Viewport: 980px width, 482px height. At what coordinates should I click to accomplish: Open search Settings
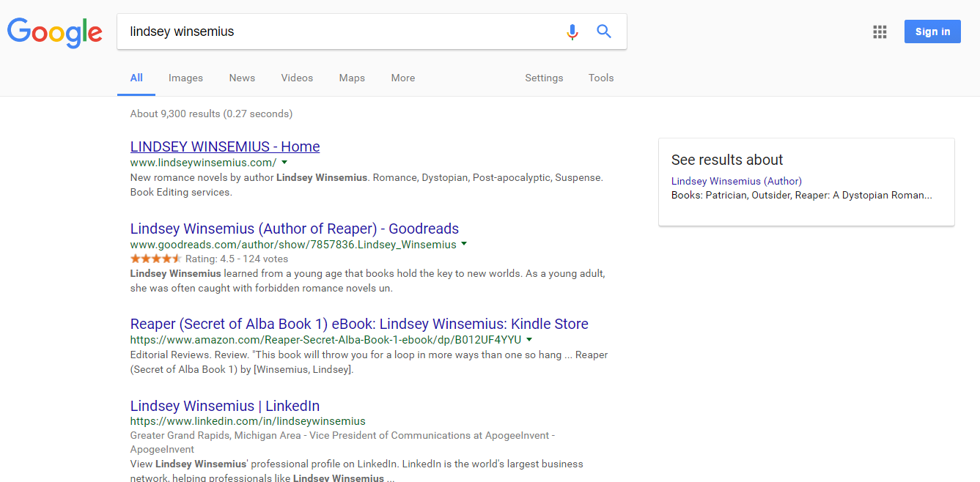pos(544,78)
